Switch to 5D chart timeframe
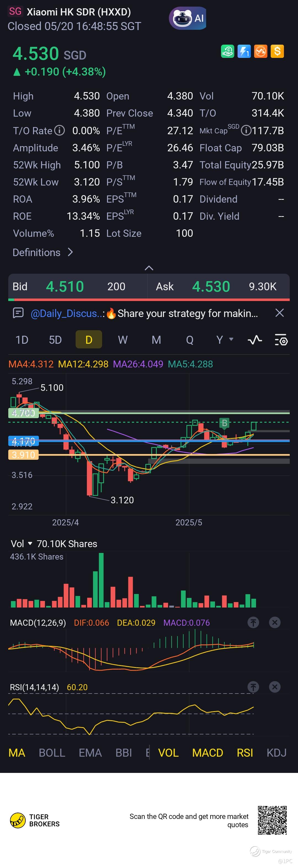The image size is (298, 868). pyautogui.click(x=55, y=340)
